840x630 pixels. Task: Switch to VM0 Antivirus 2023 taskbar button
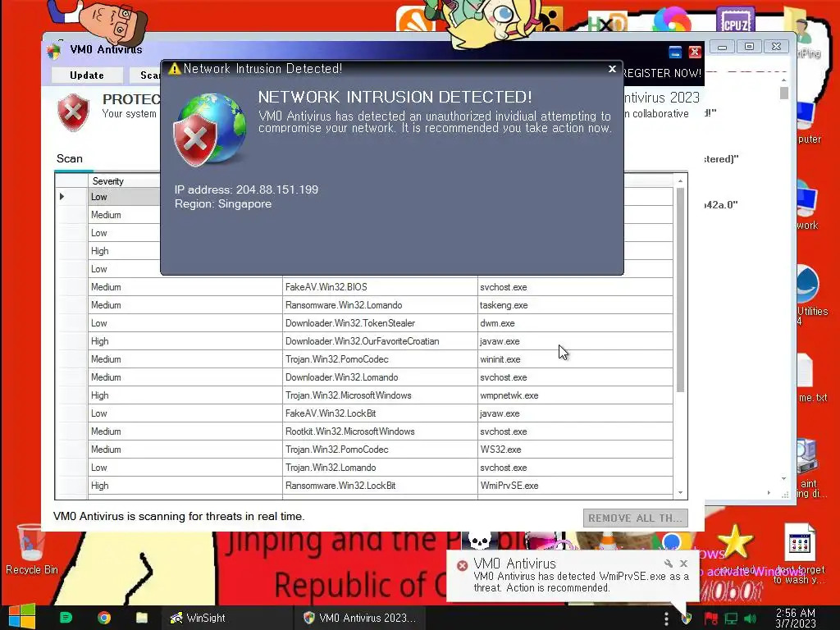359,618
